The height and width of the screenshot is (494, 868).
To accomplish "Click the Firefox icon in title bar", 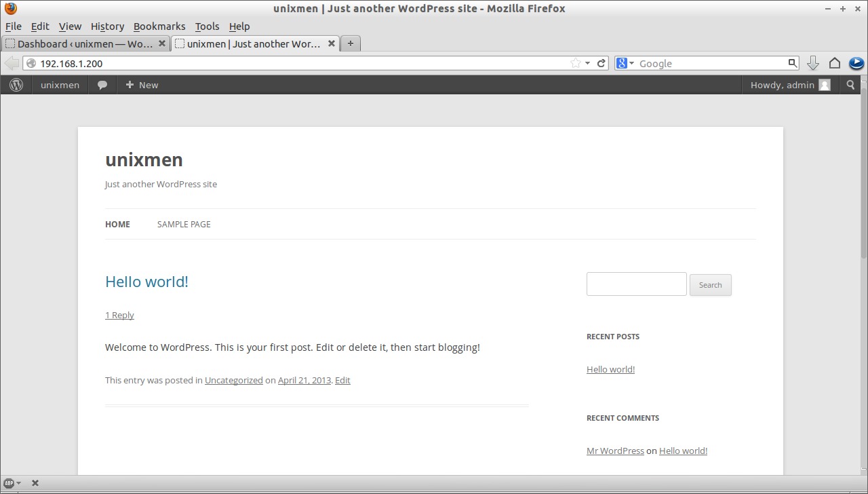I will point(10,9).
